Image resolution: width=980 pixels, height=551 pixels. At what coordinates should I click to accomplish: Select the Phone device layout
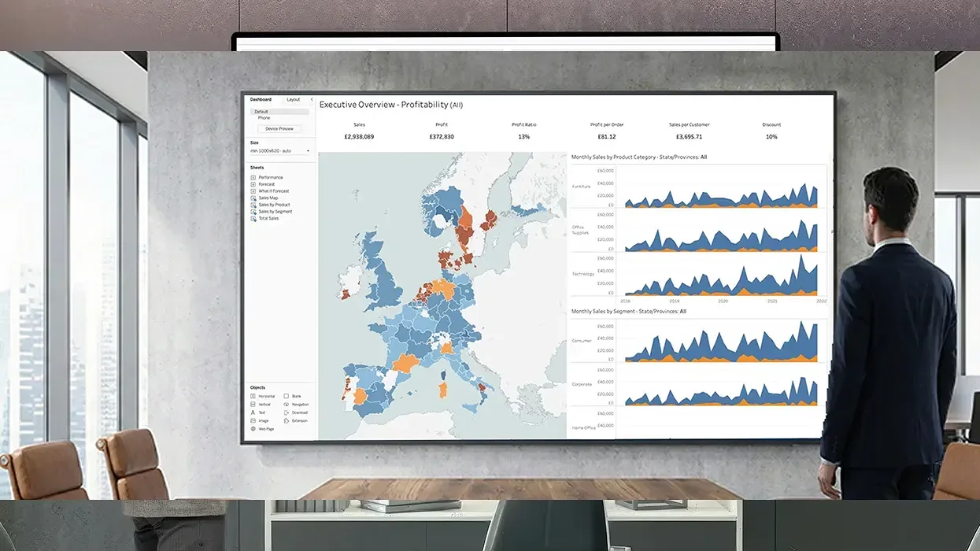click(x=264, y=118)
